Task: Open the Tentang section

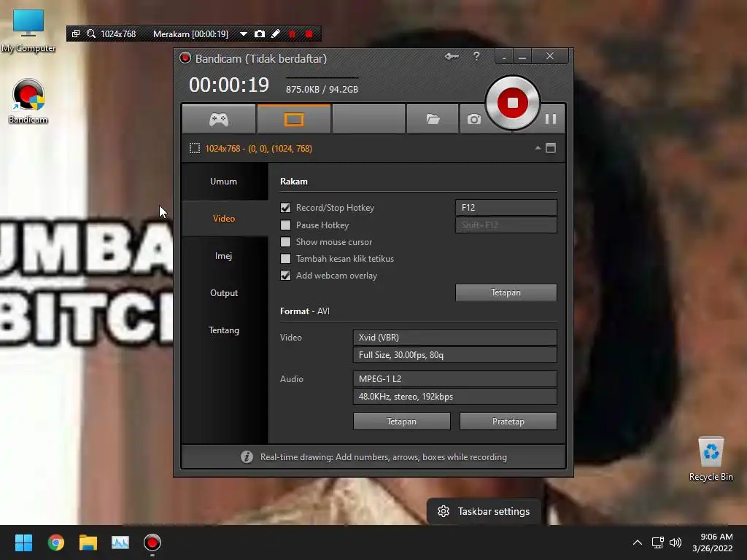Action: 224,330
